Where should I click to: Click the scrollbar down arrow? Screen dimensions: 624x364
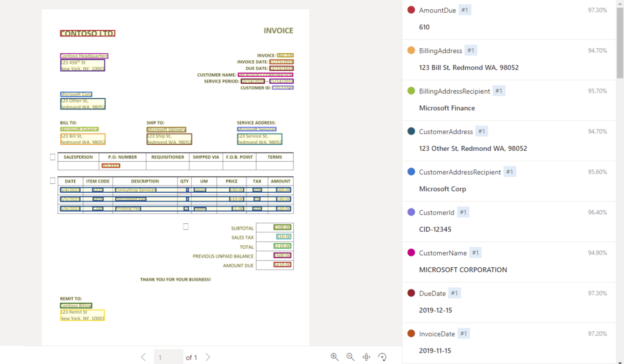pos(620,362)
